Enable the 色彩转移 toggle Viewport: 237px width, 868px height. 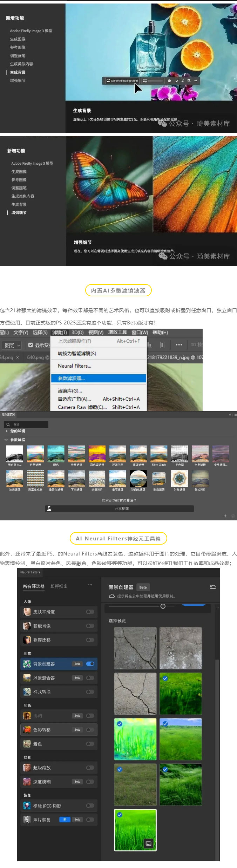[x=90, y=730]
